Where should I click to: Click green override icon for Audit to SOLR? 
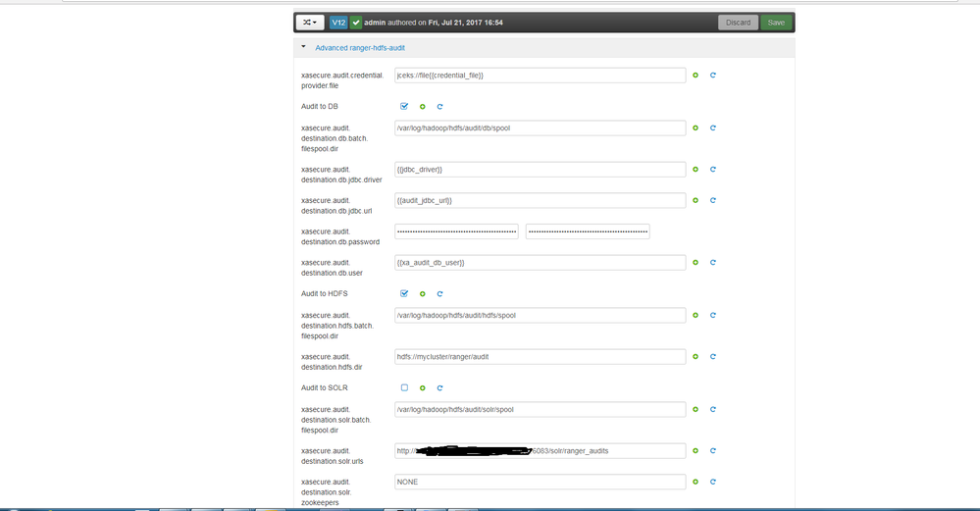click(x=423, y=388)
